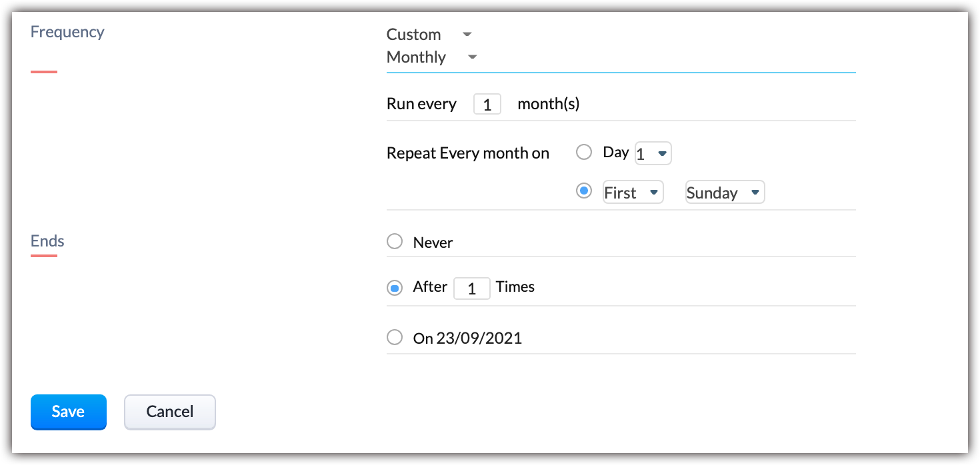Select the After Times radio button

(x=395, y=288)
